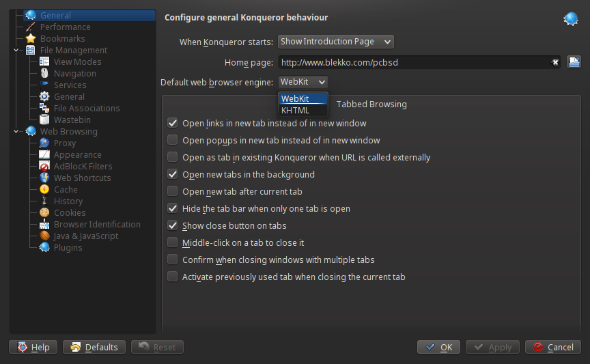Screen dimensions: 590x364
Task: Clear the home page URL field
Action: point(555,62)
